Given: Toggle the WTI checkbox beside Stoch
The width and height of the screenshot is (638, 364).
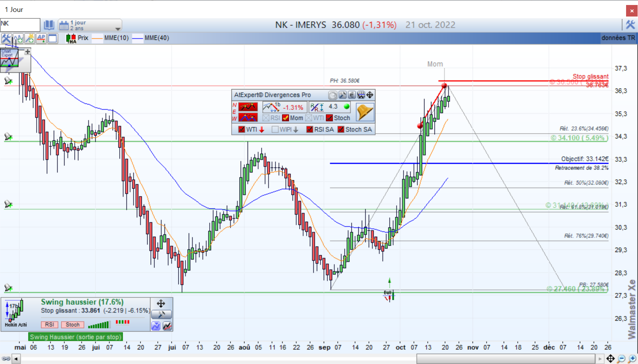Looking at the screenshot, I should tap(309, 118).
